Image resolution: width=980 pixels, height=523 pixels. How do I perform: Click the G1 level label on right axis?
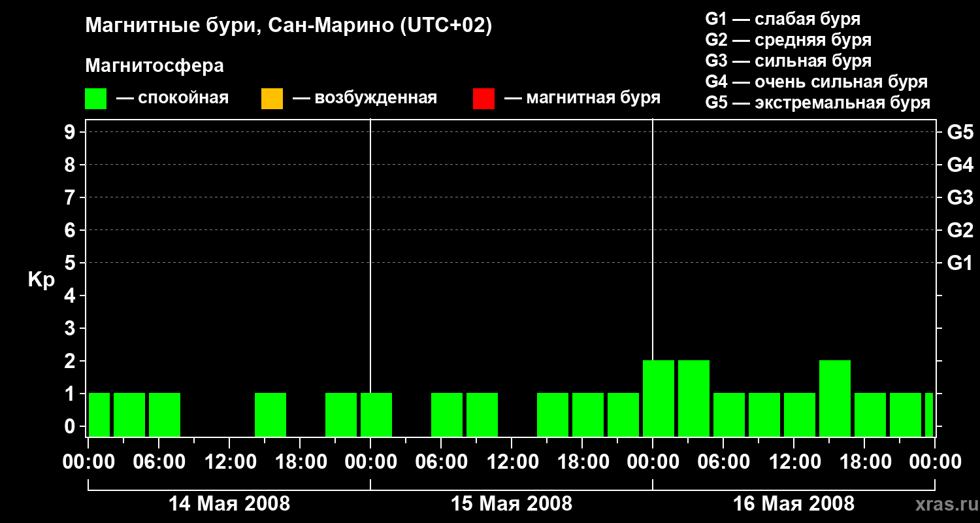tap(960, 263)
